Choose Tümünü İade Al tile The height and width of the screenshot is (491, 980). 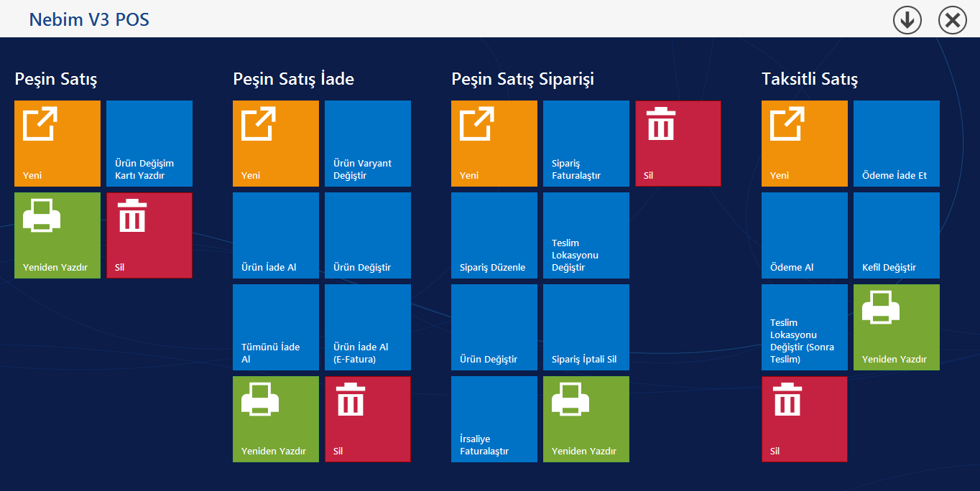coord(276,327)
